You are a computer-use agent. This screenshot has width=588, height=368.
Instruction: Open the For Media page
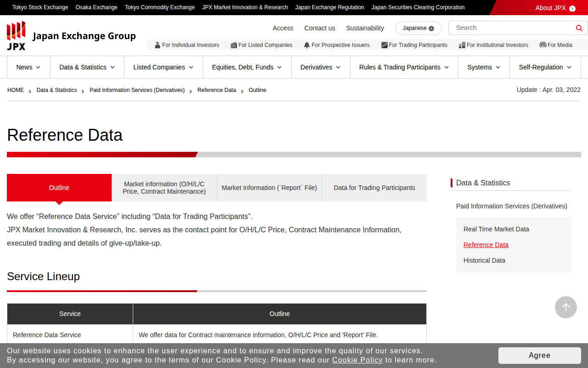click(556, 45)
